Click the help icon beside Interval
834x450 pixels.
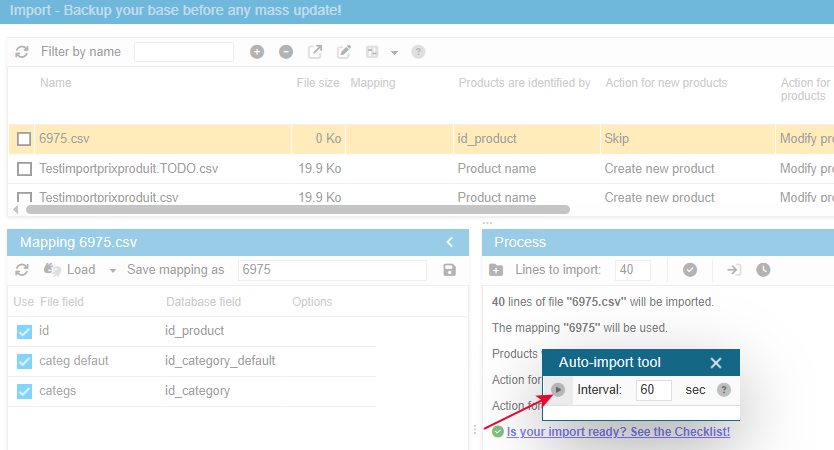point(724,390)
